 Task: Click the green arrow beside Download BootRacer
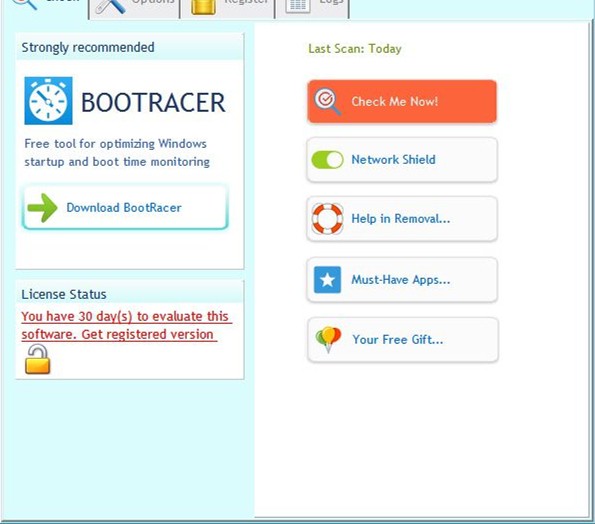pyautogui.click(x=42, y=208)
